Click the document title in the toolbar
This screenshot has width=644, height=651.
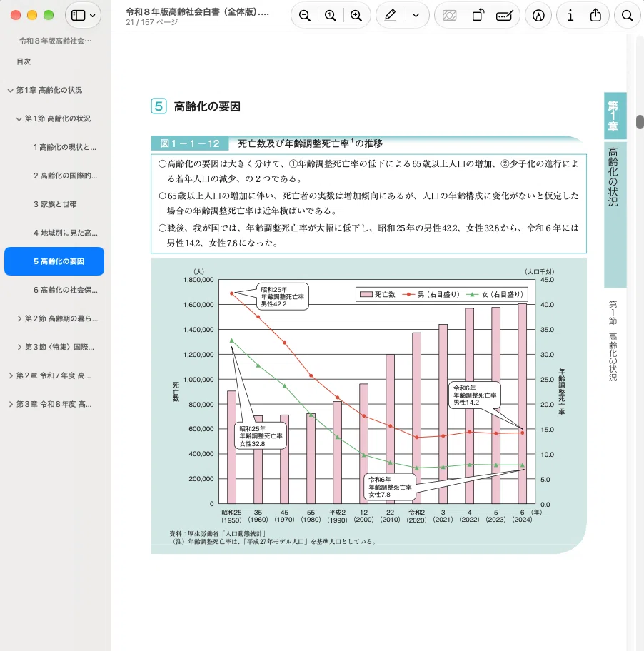click(197, 11)
